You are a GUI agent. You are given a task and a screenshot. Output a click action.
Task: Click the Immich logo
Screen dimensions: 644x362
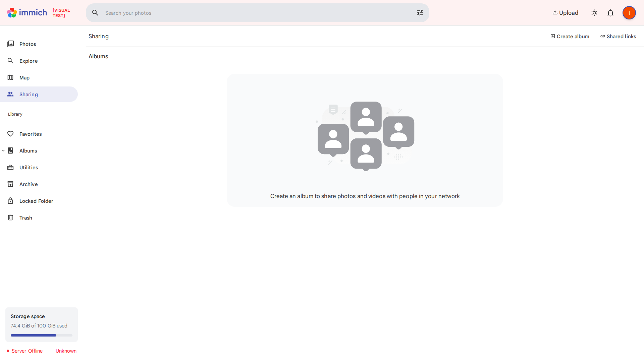(27, 13)
